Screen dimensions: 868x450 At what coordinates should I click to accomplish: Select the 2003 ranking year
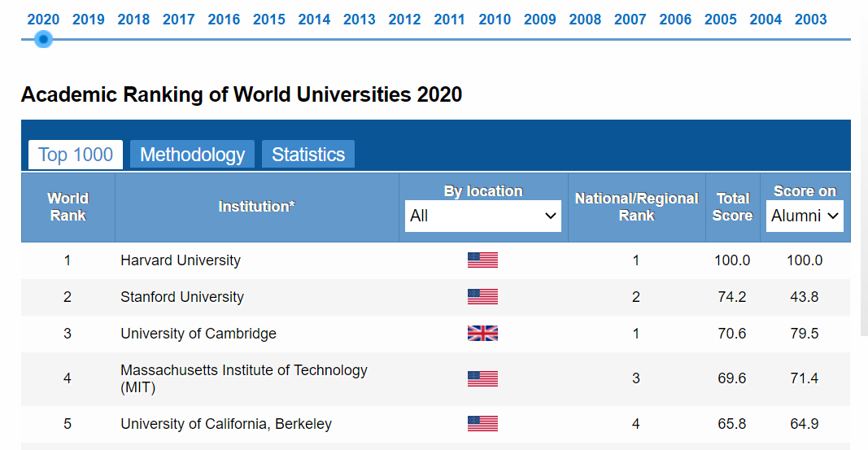tap(811, 20)
